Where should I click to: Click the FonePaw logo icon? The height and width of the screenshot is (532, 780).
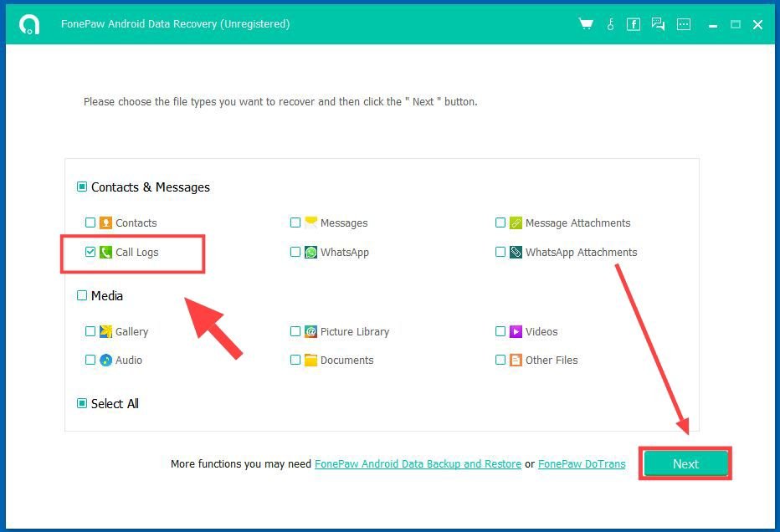point(29,24)
